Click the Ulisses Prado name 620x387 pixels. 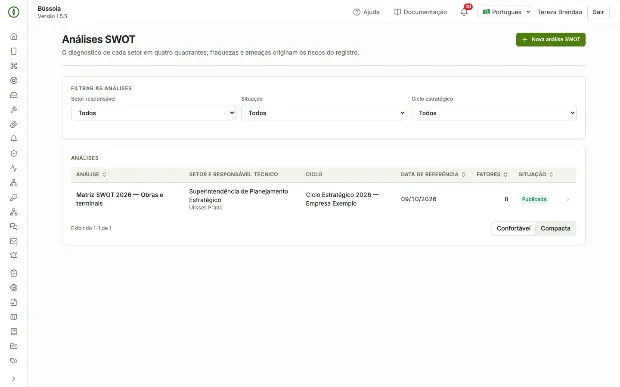205,208
